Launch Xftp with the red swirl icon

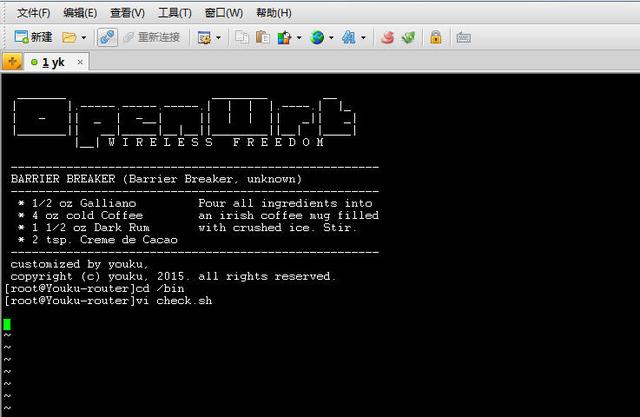[x=388, y=38]
